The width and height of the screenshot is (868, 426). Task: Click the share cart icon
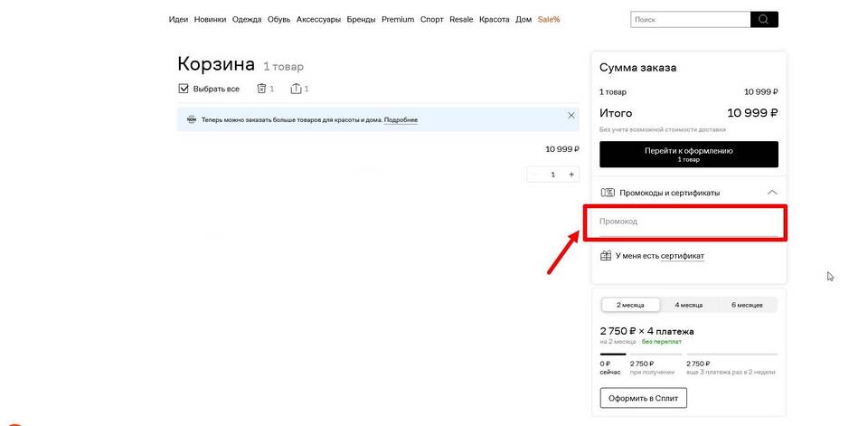[x=296, y=89]
